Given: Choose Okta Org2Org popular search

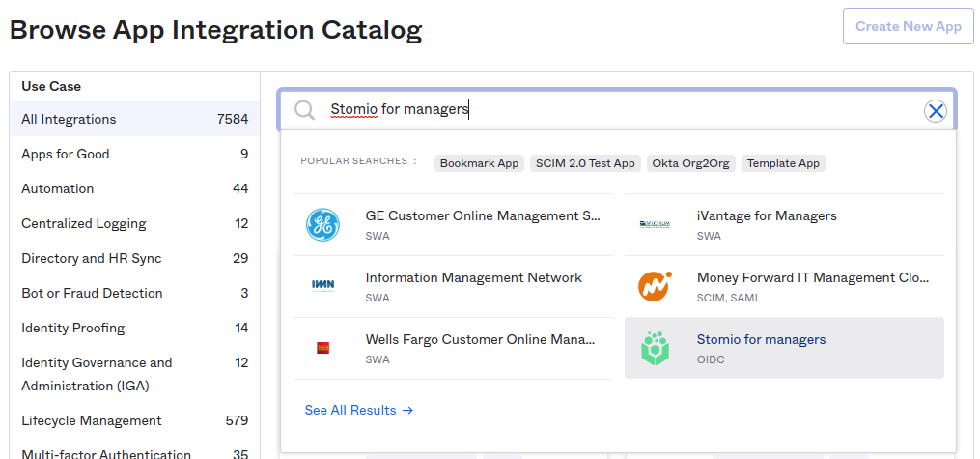Looking at the screenshot, I should [690, 163].
